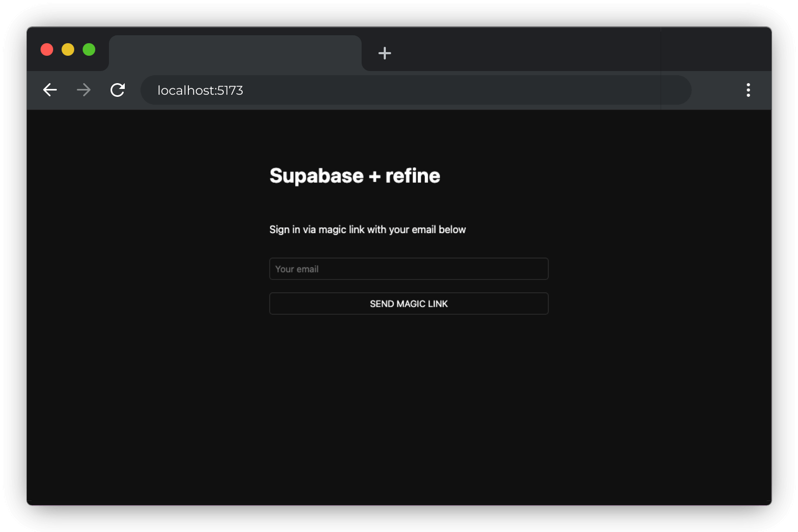798x532 pixels.
Task: Click the yellow traffic light button
Action: (67, 49)
